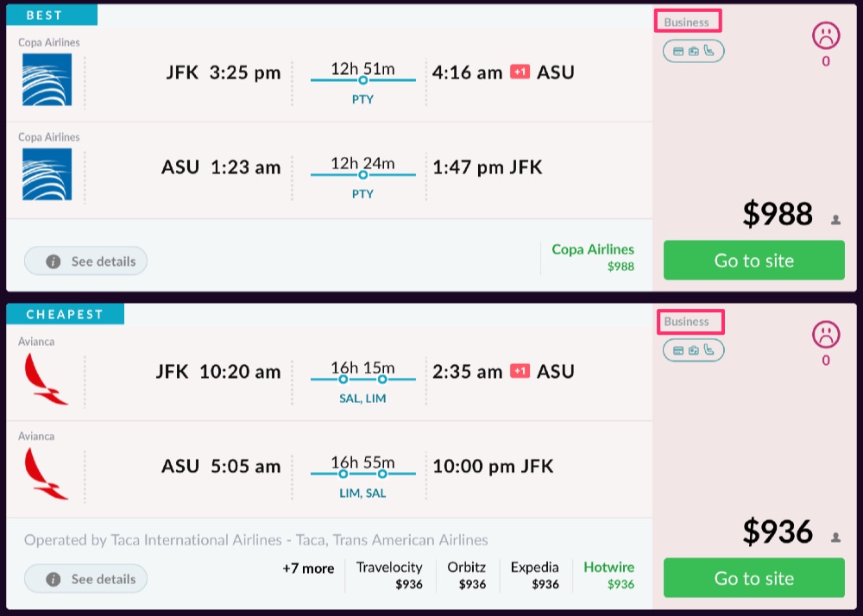Click the seat icon in Copa fare amenities
The height and width of the screenshot is (616, 863).
point(709,51)
